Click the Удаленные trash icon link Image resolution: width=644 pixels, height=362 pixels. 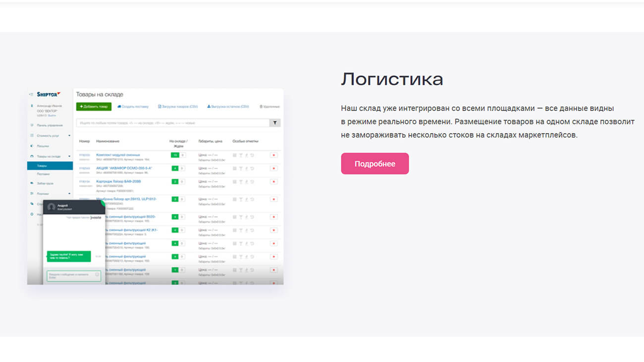(269, 106)
